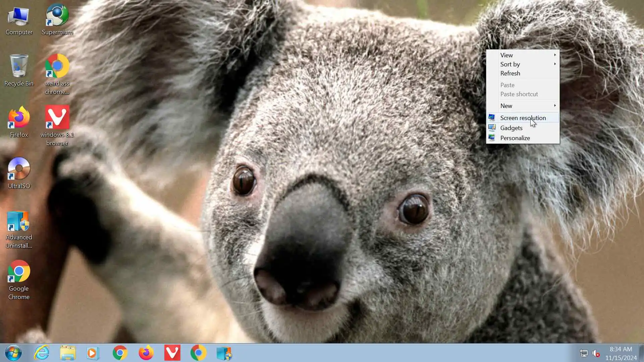Image resolution: width=644 pixels, height=362 pixels.
Task: Open Windows Media Player taskbar icon
Action: pos(93,353)
